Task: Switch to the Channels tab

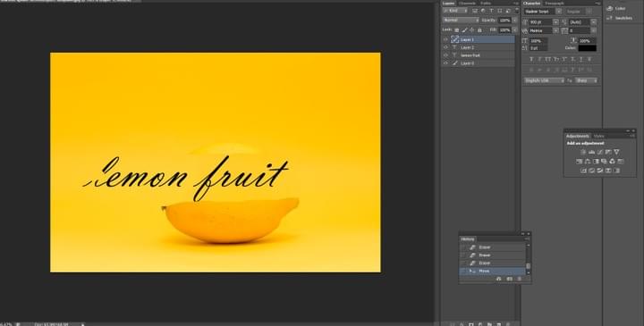Action: coord(467,4)
